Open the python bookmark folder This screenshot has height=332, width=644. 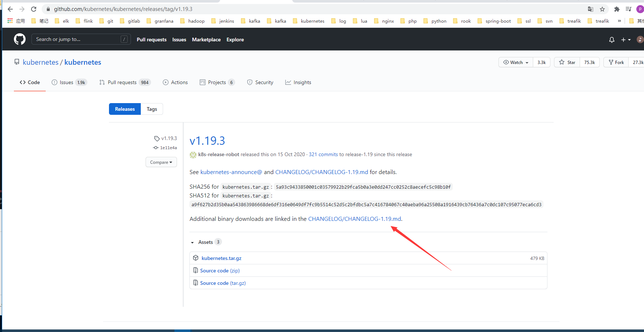click(435, 21)
